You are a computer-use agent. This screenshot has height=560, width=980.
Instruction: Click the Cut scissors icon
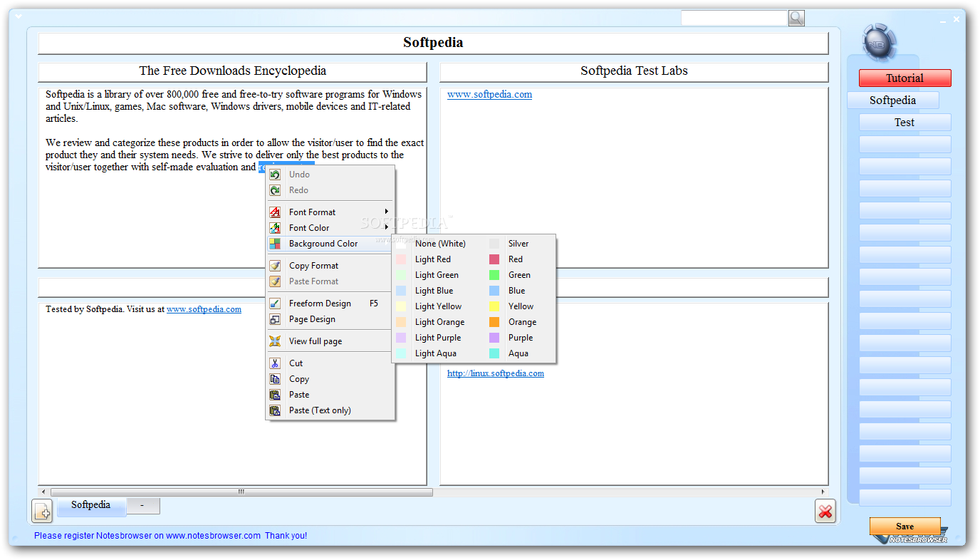click(x=275, y=363)
